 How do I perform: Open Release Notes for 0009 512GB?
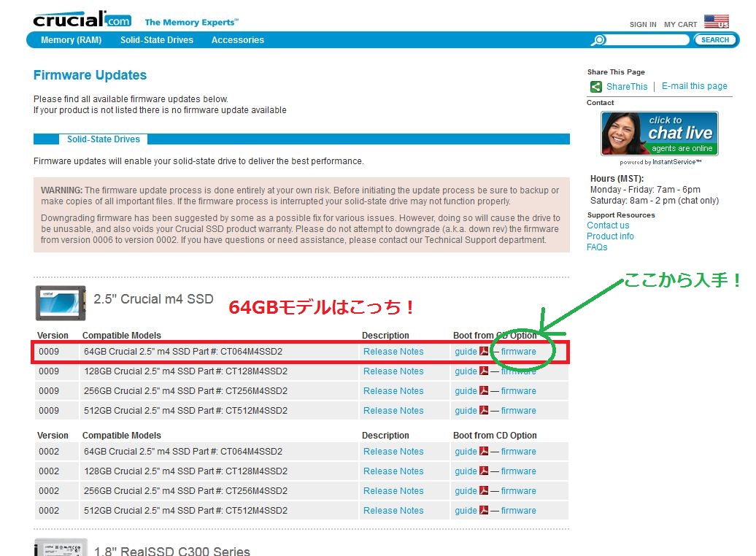(393, 411)
